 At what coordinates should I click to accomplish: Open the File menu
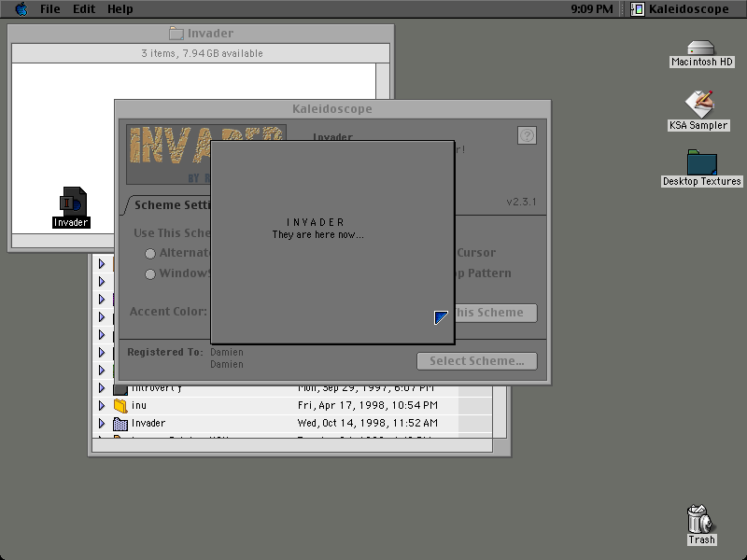(x=50, y=9)
